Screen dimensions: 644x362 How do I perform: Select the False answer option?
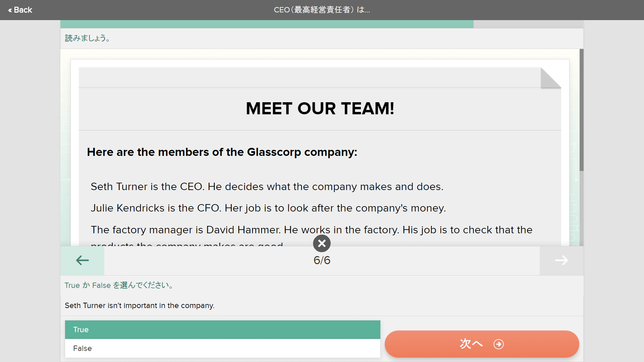coord(223,349)
